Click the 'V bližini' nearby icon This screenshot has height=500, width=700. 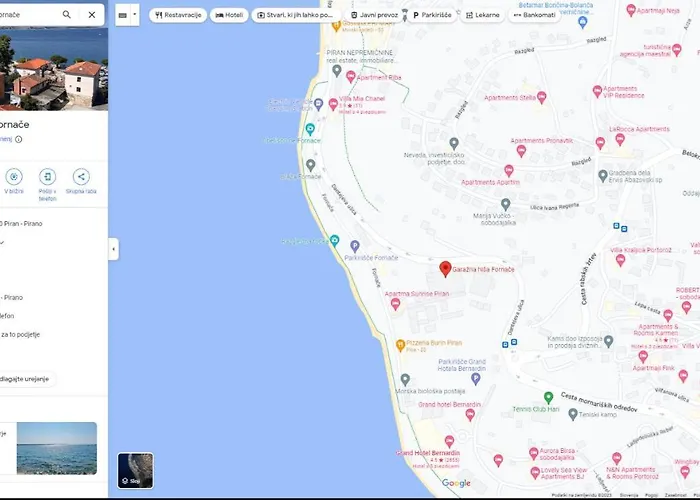point(14,177)
